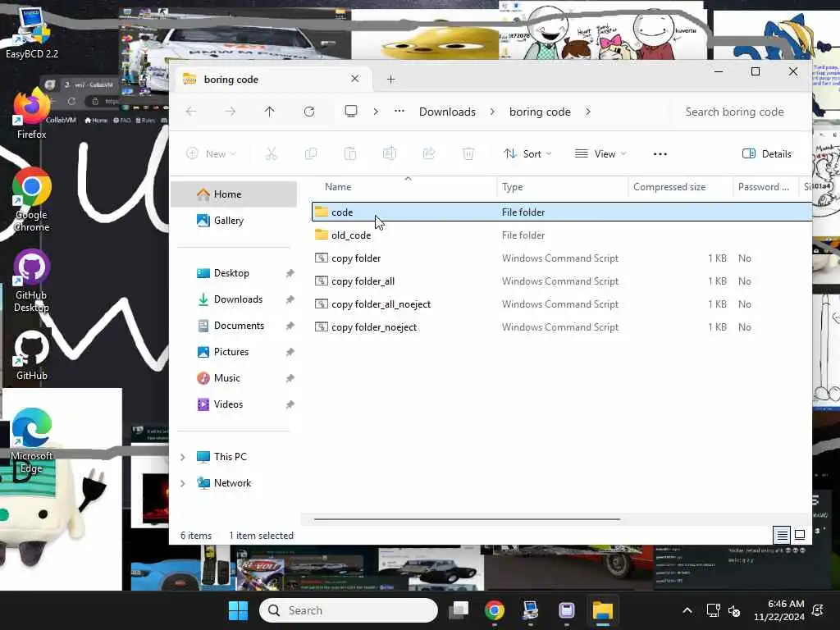Click the This PC monitor icon in address bar
The image size is (840, 630).
[351, 112]
